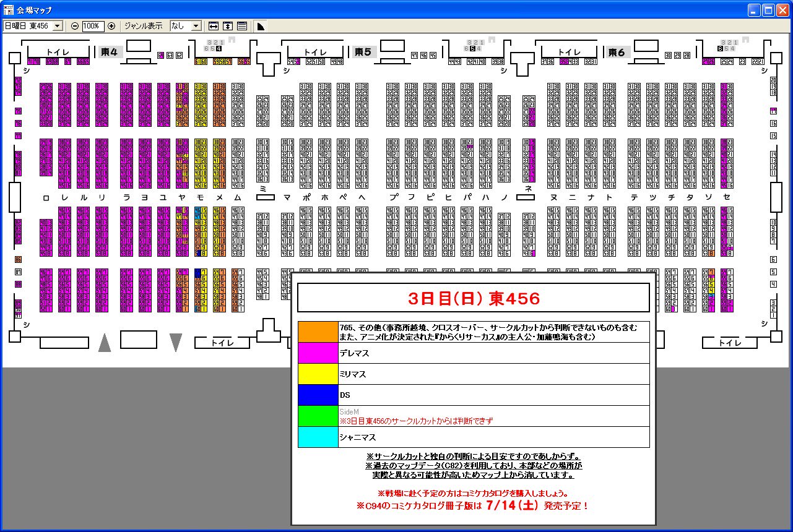
Task: Select the highlighted shutter number 6 box
Action: [x=721, y=48]
